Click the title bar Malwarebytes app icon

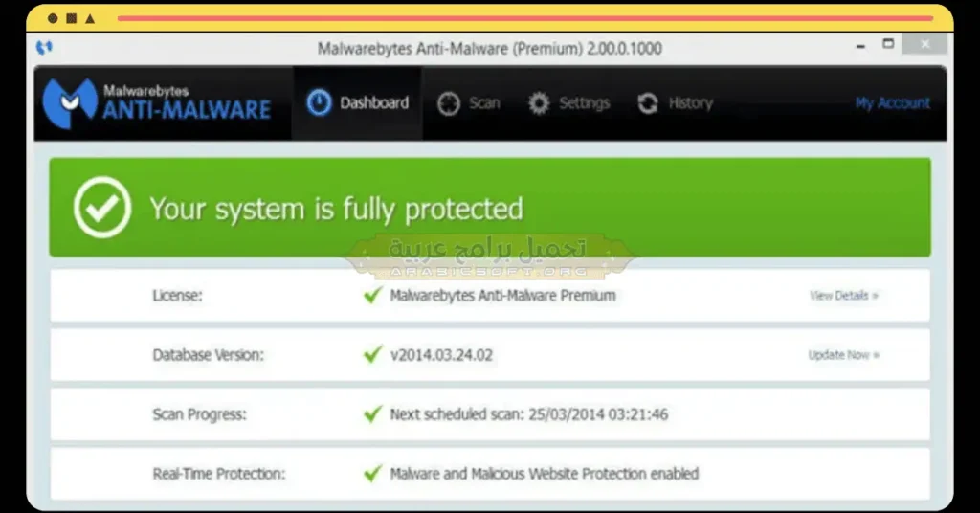(x=44, y=48)
